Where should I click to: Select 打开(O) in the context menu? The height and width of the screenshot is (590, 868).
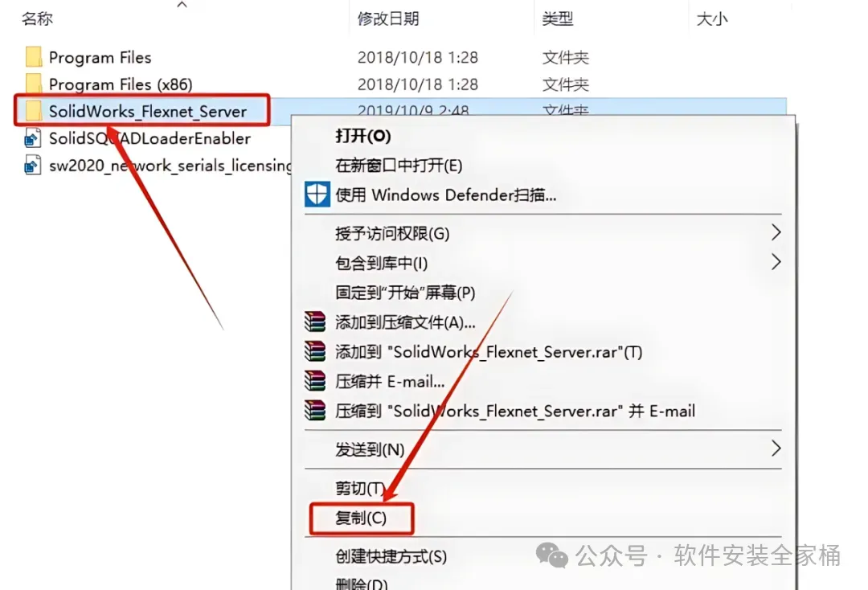point(363,136)
